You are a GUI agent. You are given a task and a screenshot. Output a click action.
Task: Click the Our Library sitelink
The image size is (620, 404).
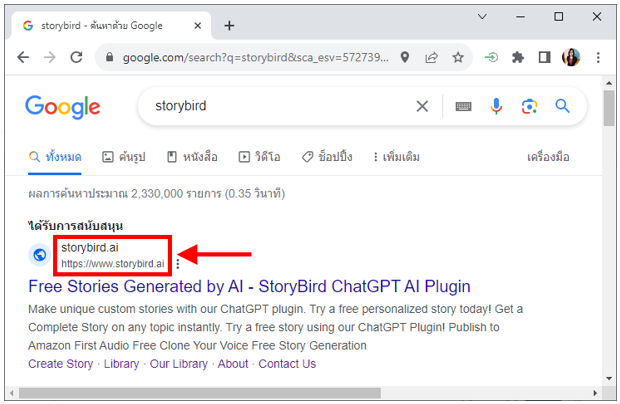tap(179, 364)
